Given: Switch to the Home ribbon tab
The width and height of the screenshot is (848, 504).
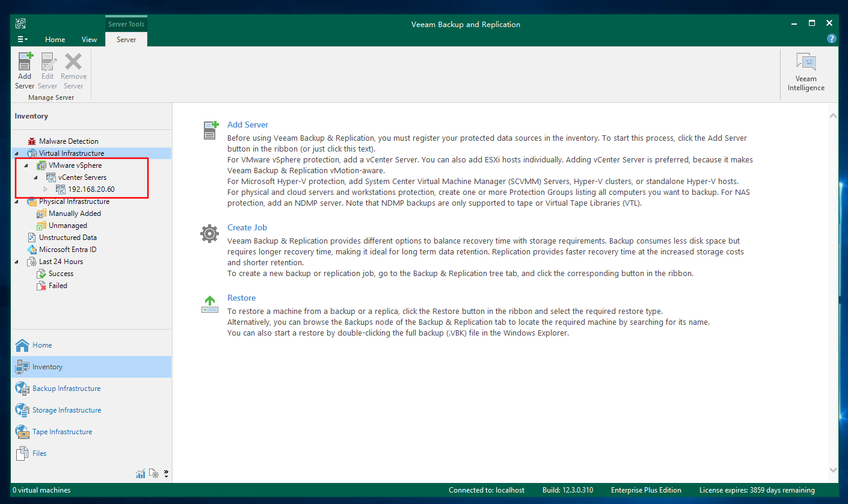Looking at the screenshot, I should pos(55,39).
